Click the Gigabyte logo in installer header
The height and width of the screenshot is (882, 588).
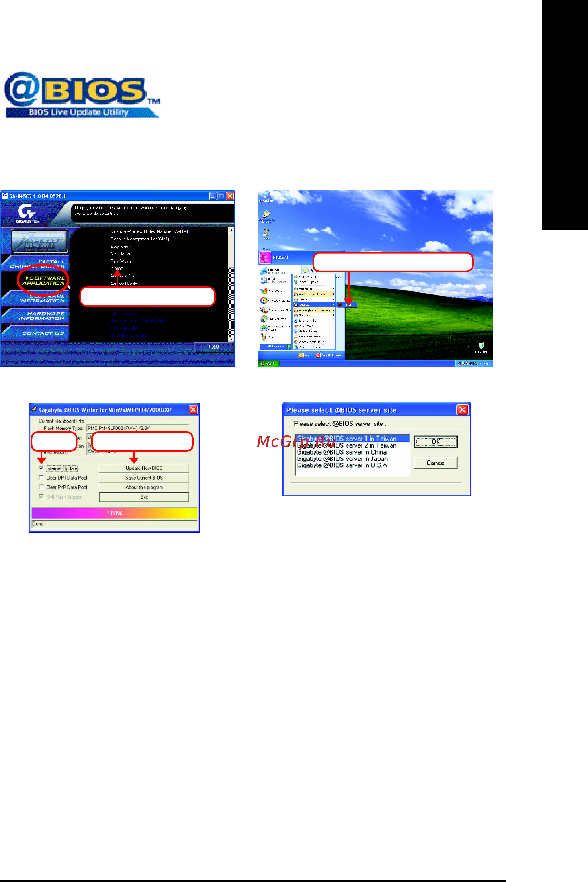pyautogui.click(x=27, y=214)
